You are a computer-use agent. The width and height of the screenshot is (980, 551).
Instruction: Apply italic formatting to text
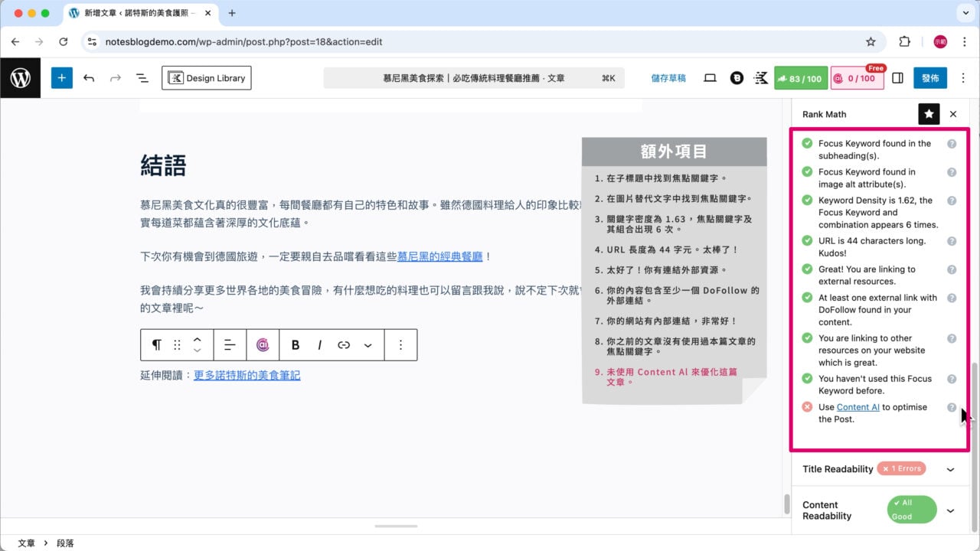(319, 344)
